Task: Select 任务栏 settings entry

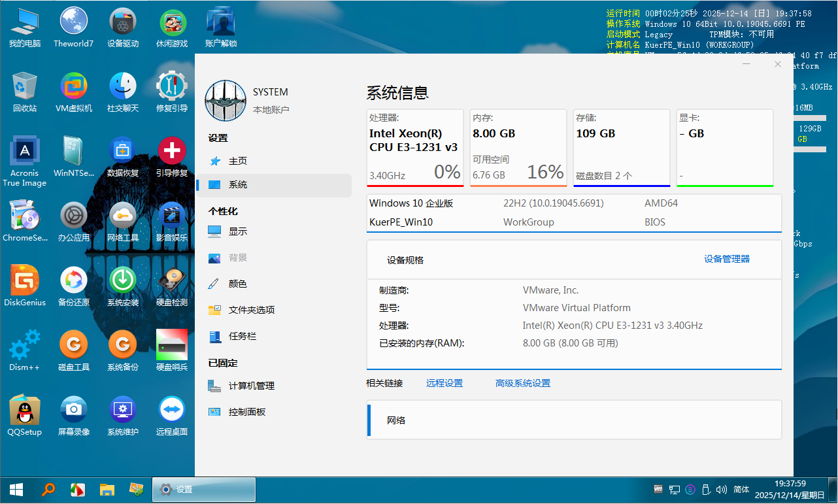Action: (x=242, y=336)
